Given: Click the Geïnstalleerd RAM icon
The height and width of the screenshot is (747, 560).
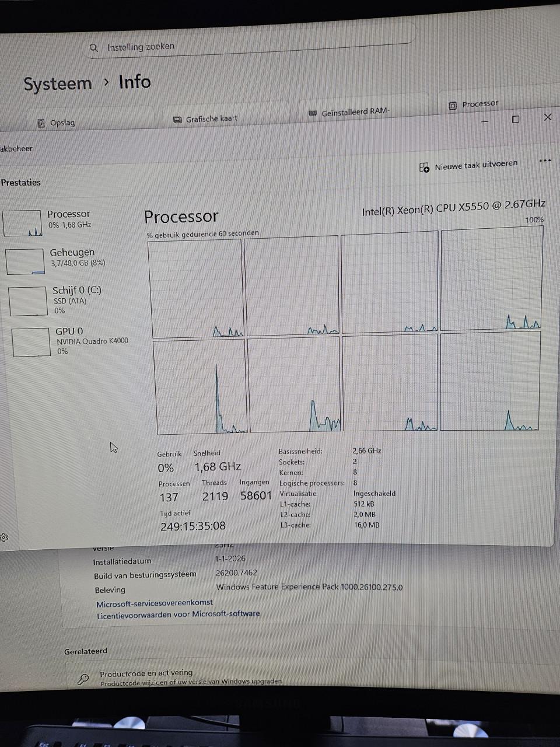Looking at the screenshot, I should [x=313, y=113].
